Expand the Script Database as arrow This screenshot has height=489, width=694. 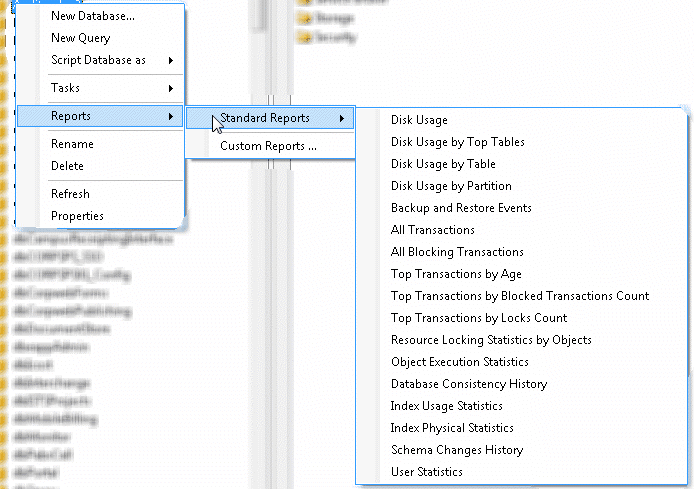click(171, 61)
